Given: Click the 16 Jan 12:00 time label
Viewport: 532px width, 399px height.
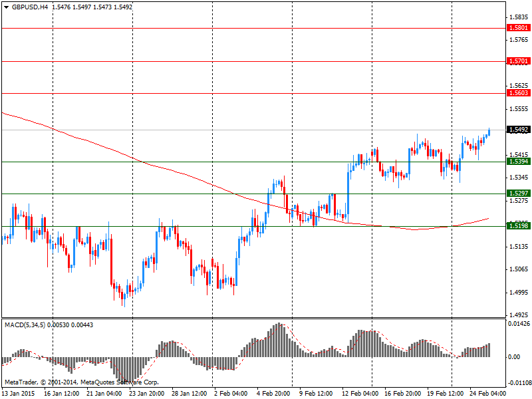Looking at the screenshot, I should (62, 394).
